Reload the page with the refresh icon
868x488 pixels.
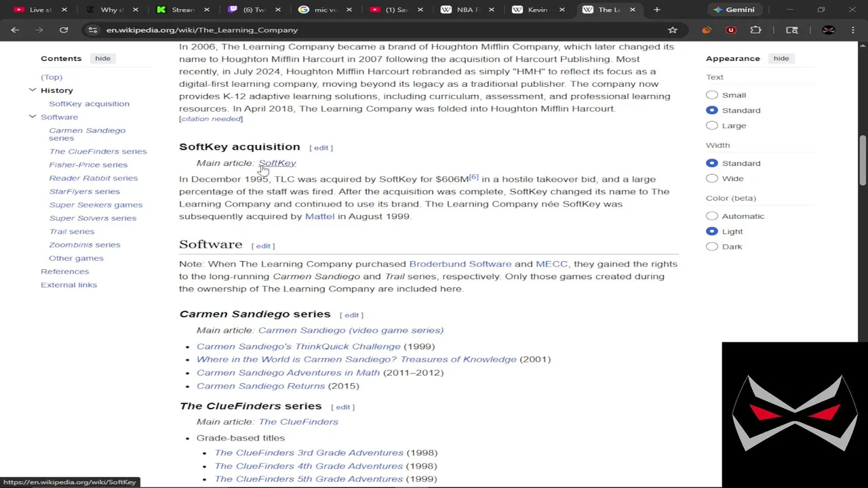pyautogui.click(x=64, y=30)
